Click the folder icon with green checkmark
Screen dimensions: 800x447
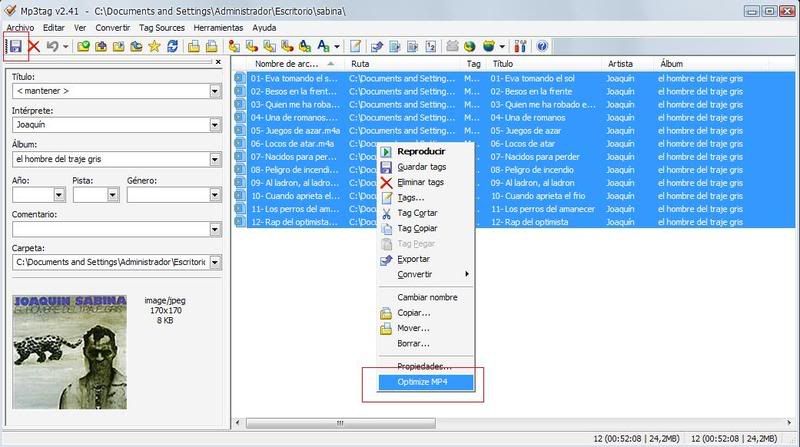[83, 46]
